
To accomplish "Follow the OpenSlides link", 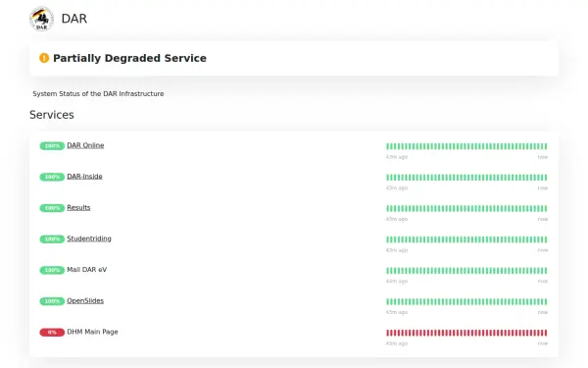I will [x=85, y=301].
